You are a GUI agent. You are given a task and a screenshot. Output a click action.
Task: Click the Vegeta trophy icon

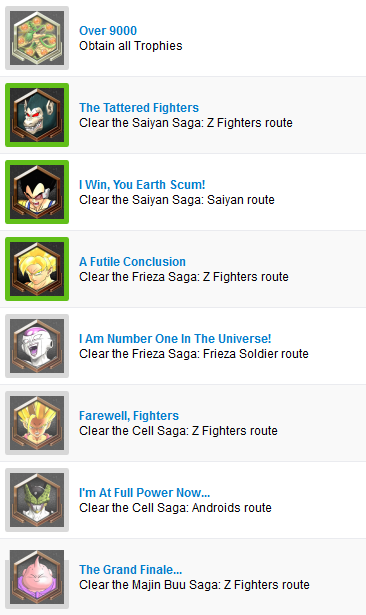tap(37, 192)
